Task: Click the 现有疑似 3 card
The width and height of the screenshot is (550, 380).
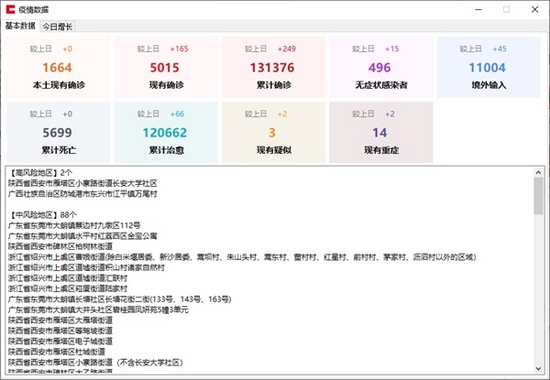Action: click(x=274, y=132)
